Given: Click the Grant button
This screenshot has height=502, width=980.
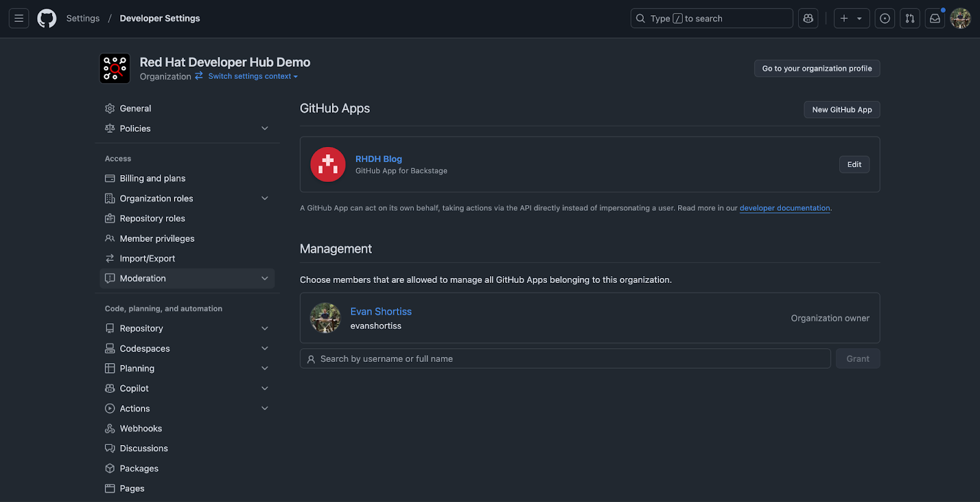Looking at the screenshot, I should 858,359.
